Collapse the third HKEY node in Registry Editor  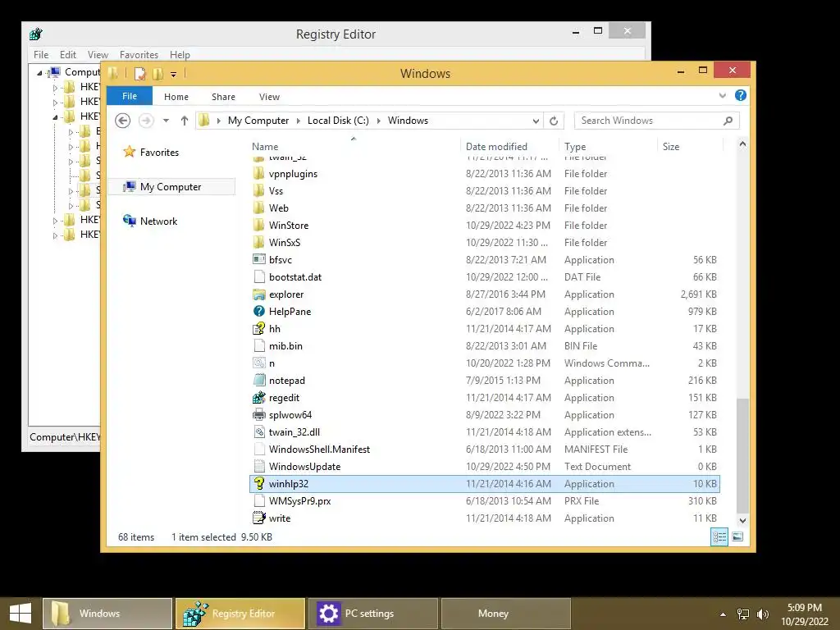[55, 116]
